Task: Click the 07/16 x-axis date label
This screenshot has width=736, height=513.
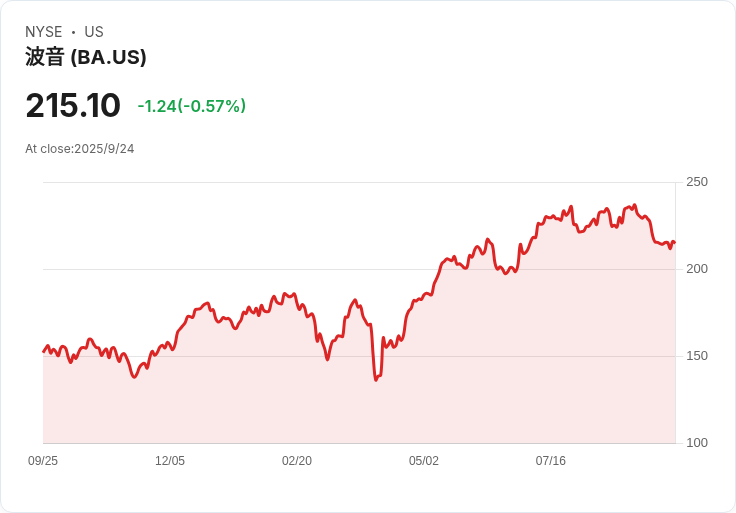Action: pos(551,461)
